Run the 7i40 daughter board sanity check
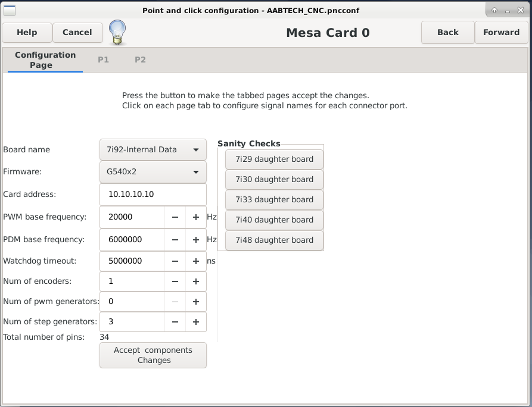 [x=274, y=220]
